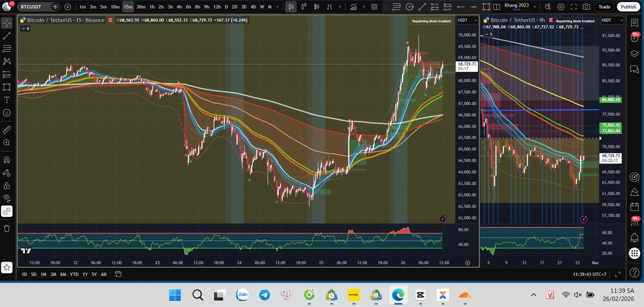Take a chart snapshot with camera
This screenshot has width=644, height=307.
pyautogui.click(x=587, y=7)
